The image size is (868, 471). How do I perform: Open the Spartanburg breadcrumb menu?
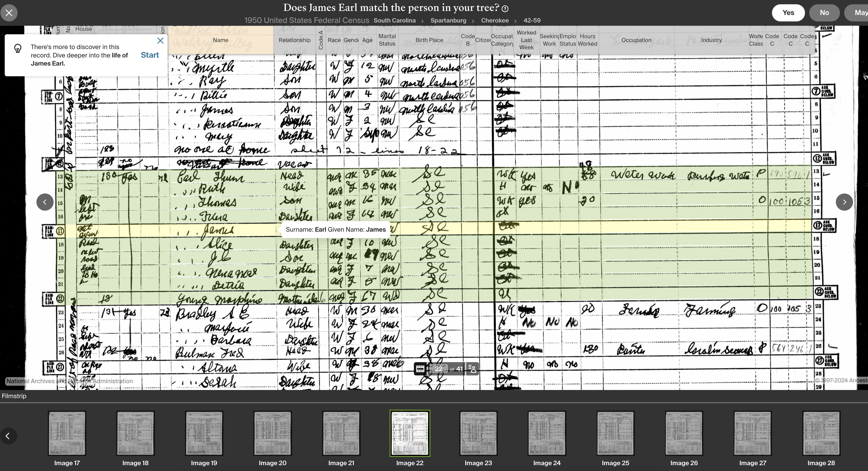(x=448, y=21)
